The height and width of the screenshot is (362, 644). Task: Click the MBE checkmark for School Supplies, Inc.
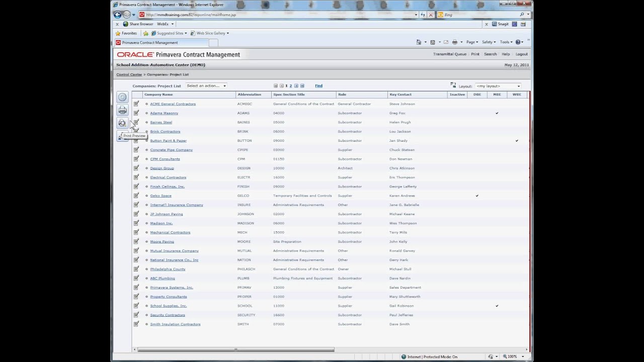pyautogui.click(x=497, y=306)
